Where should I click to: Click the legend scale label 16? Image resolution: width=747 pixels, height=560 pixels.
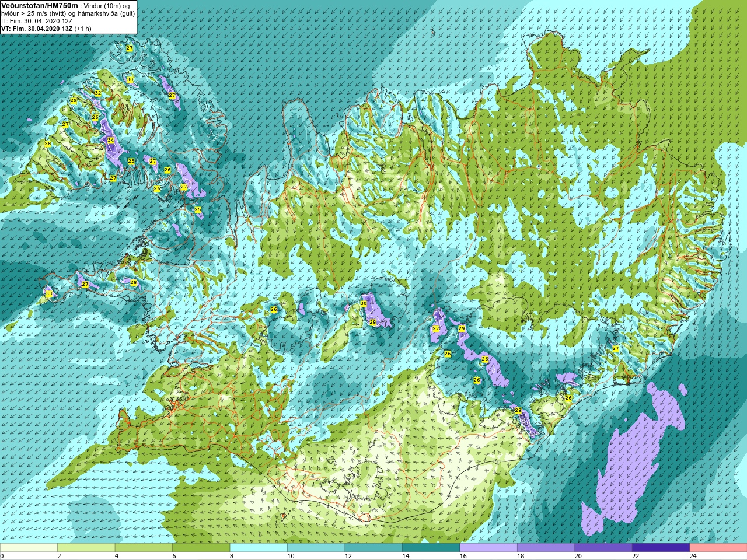[463, 556]
